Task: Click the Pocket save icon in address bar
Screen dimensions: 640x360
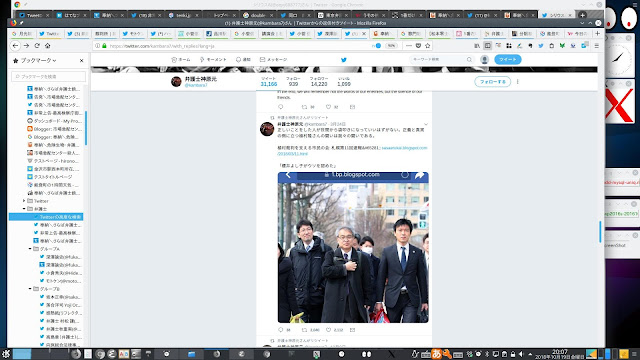Action: pos(418,46)
